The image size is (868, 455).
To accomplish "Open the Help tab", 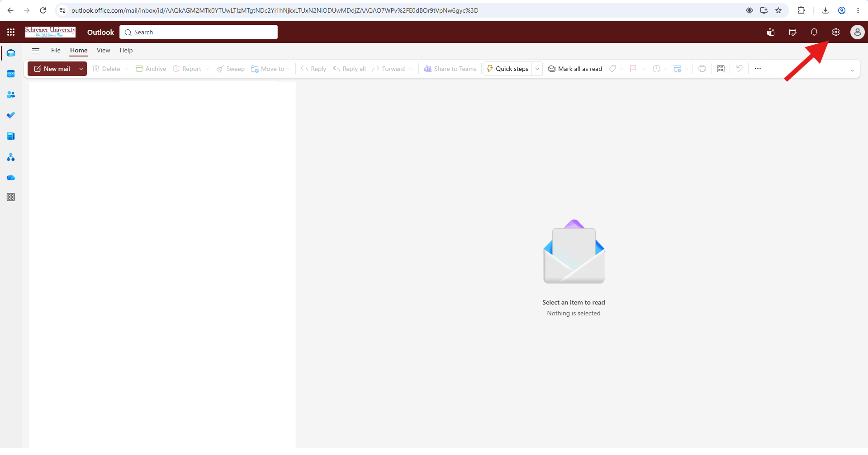I will (126, 50).
